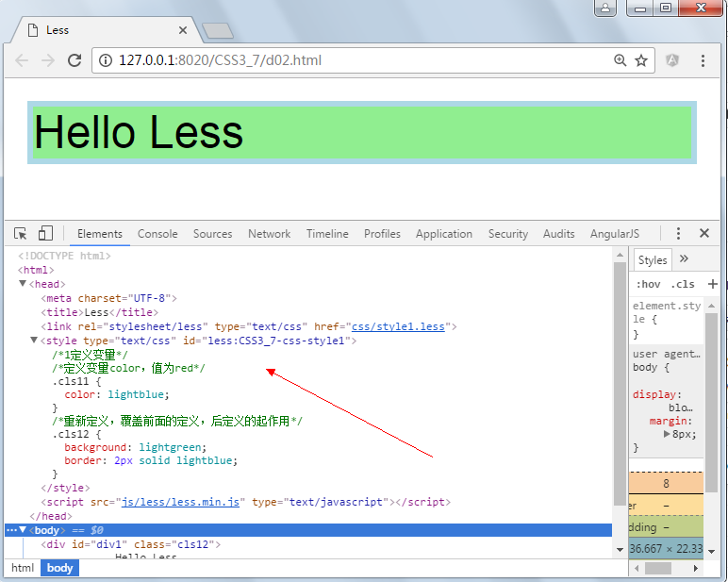Reload the page with refresh icon
Image resolution: width=728 pixels, height=582 pixels.
point(74,60)
